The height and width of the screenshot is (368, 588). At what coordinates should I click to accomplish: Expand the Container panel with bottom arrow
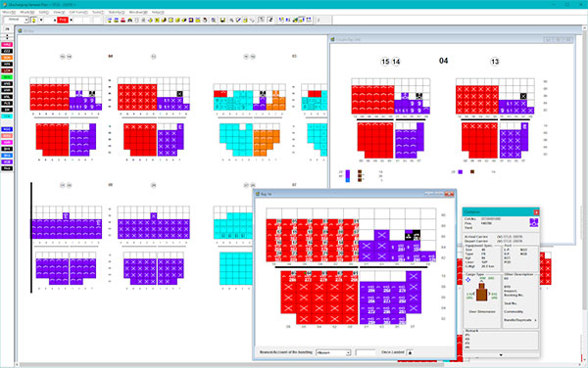[x=501, y=355]
